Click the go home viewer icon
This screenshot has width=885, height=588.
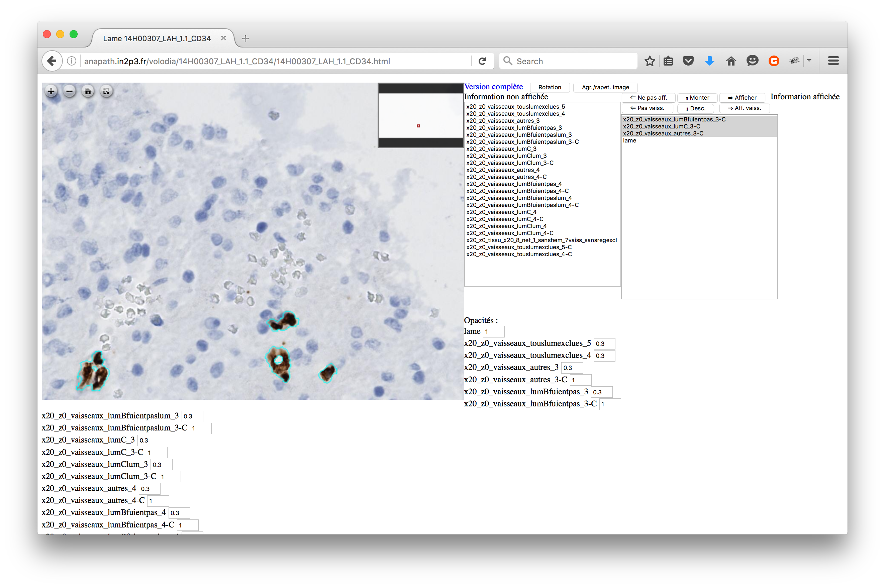point(88,91)
